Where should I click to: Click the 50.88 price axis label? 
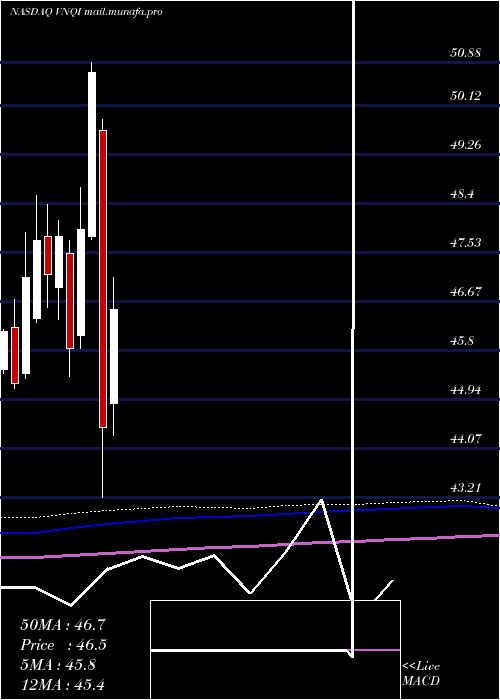tap(466, 53)
